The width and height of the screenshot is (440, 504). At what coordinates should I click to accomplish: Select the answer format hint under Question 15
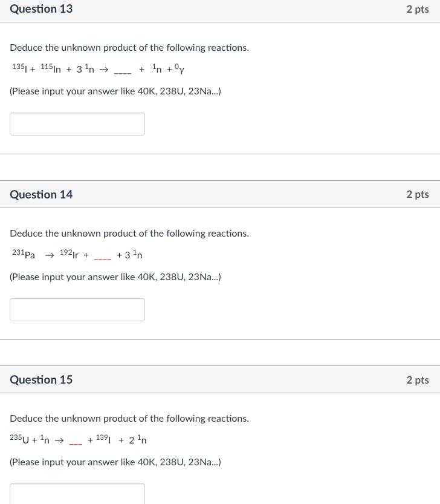click(x=115, y=462)
